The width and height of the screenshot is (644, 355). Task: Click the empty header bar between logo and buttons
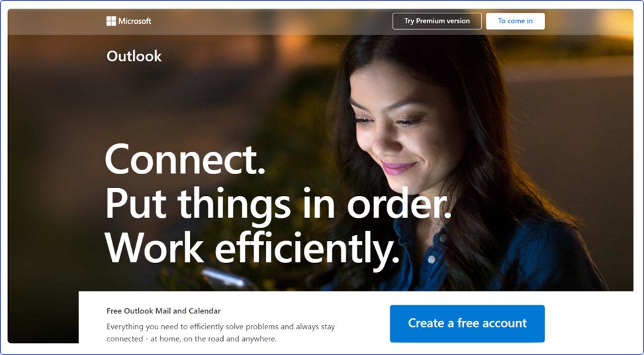(271, 21)
